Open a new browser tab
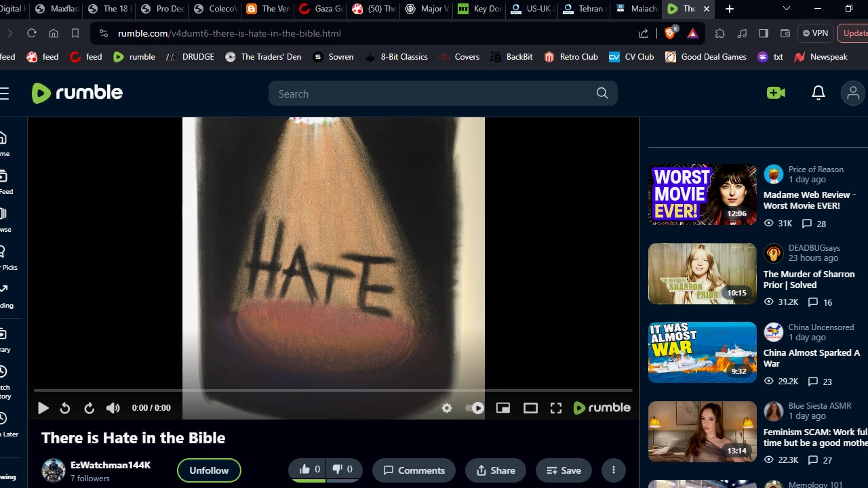This screenshot has height=488, width=868. point(730,9)
